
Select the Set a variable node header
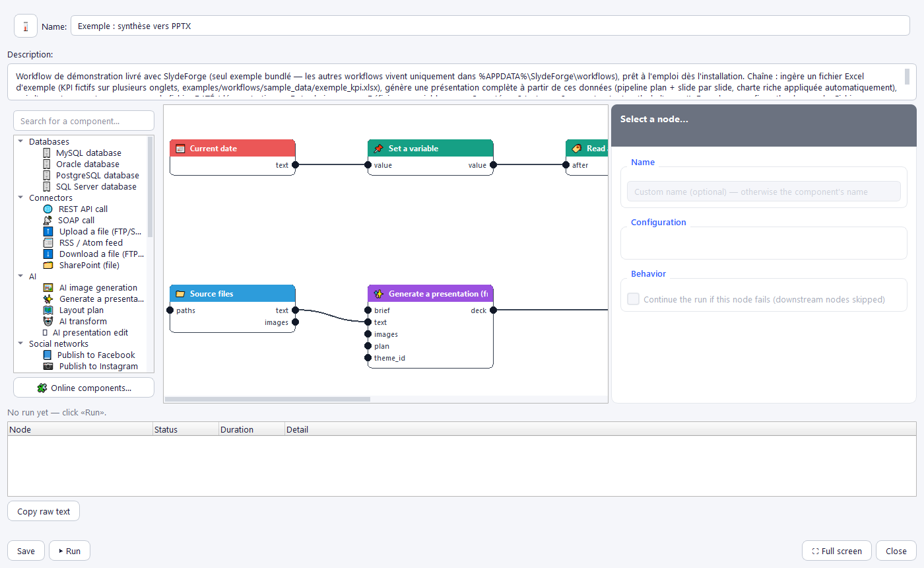[x=430, y=149]
